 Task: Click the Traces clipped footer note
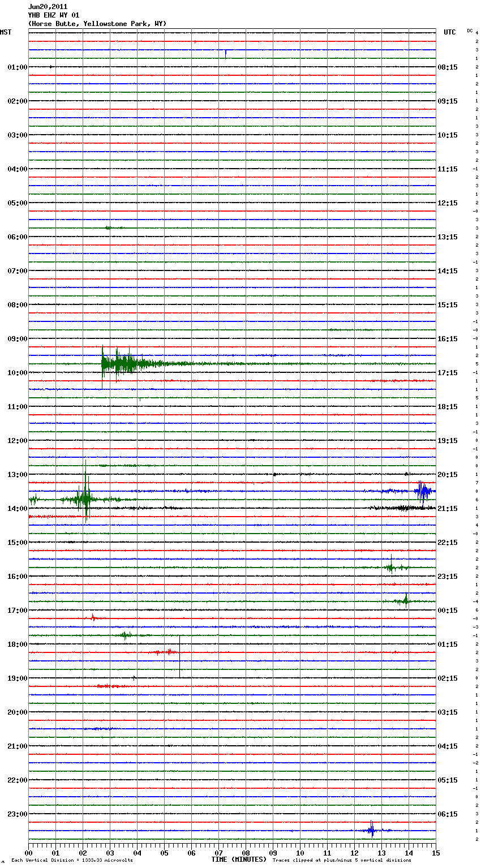point(342,860)
